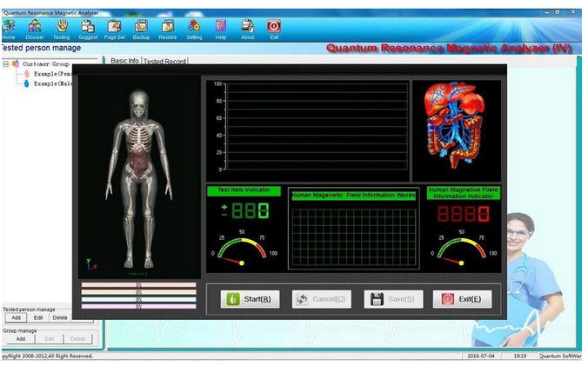Switch to the Basic Info tab
The width and height of the screenshot is (588, 366).
pyautogui.click(x=124, y=61)
